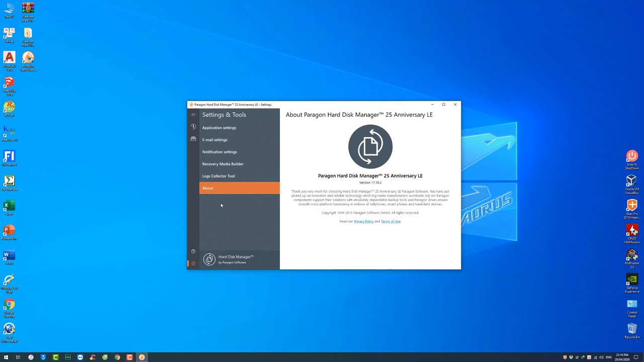Screen dimensions: 644x362
Task: Select version 17.10.2 text
Action: [x=370, y=183]
